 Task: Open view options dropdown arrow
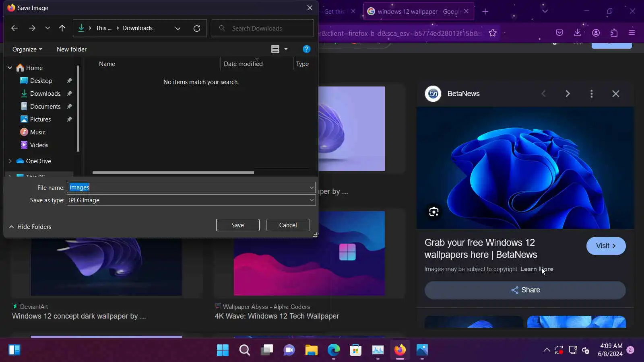[x=286, y=49]
